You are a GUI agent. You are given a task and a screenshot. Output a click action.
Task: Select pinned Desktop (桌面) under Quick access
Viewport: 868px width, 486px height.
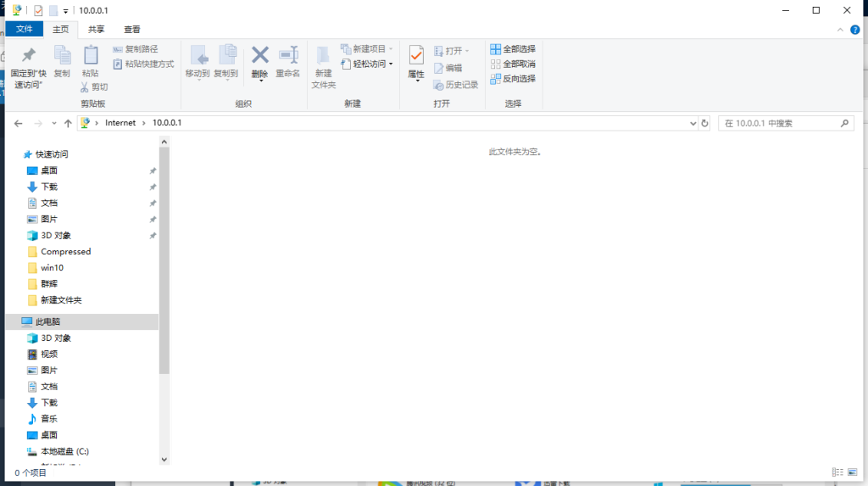48,170
